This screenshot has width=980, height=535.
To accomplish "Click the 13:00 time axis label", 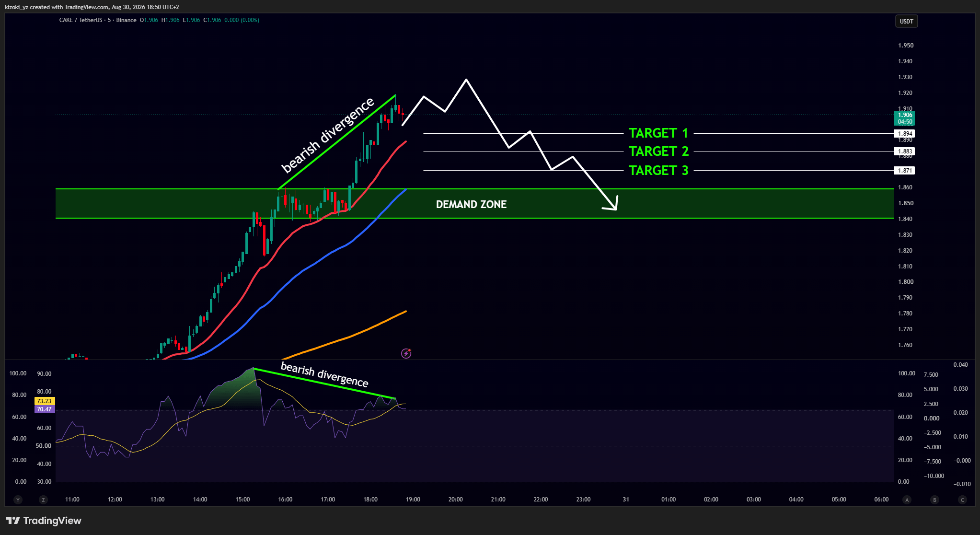I will (158, 500).
